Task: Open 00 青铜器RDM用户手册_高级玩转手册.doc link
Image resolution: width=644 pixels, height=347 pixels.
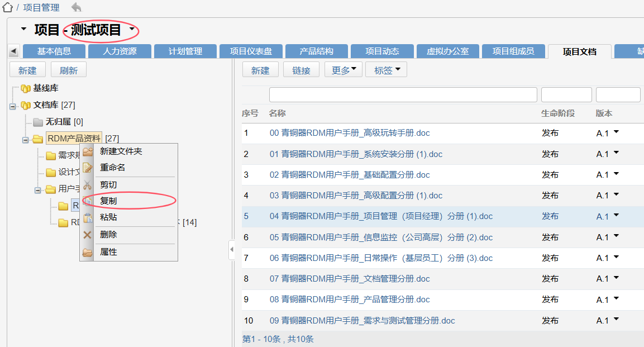Action: click(350, 133)
